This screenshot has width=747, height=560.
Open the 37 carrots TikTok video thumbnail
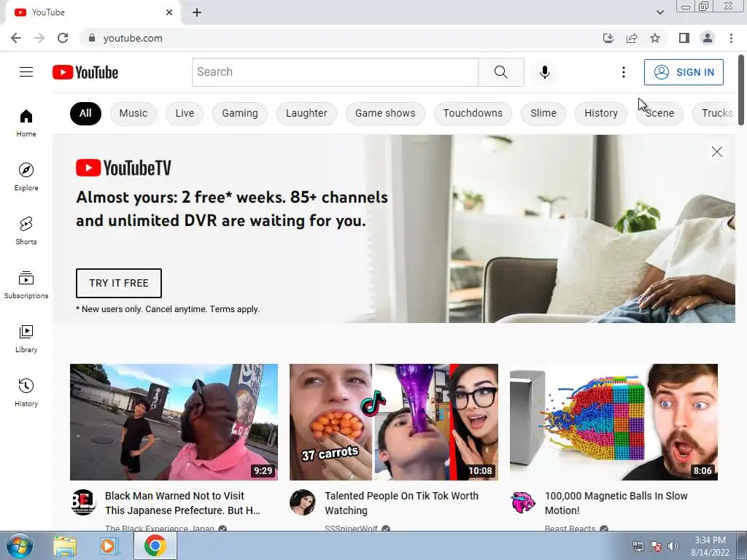point(393,422)
